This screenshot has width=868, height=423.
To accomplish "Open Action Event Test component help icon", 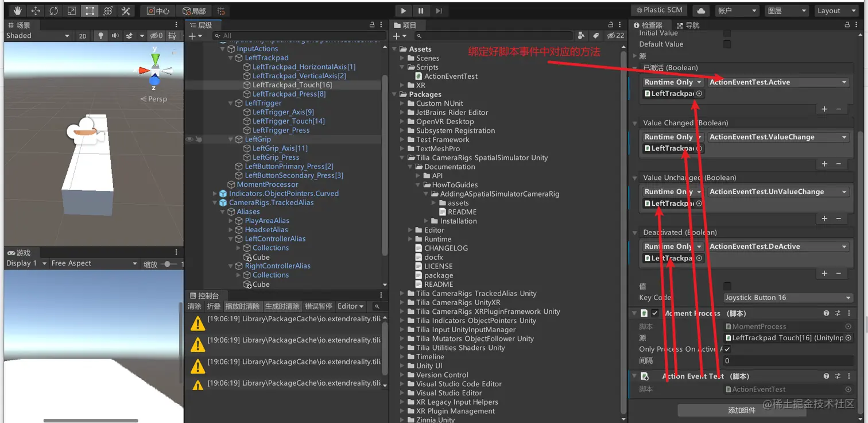I will [x=826, y=376].
